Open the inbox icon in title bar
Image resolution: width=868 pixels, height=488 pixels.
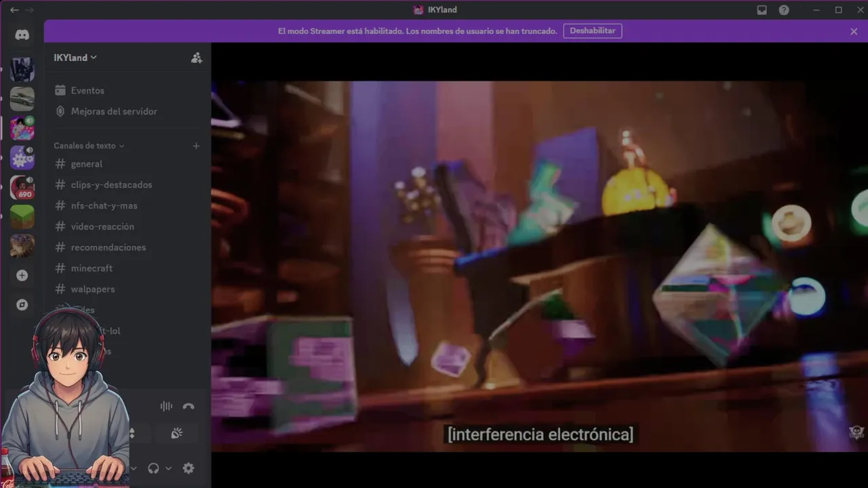(762, 10)
